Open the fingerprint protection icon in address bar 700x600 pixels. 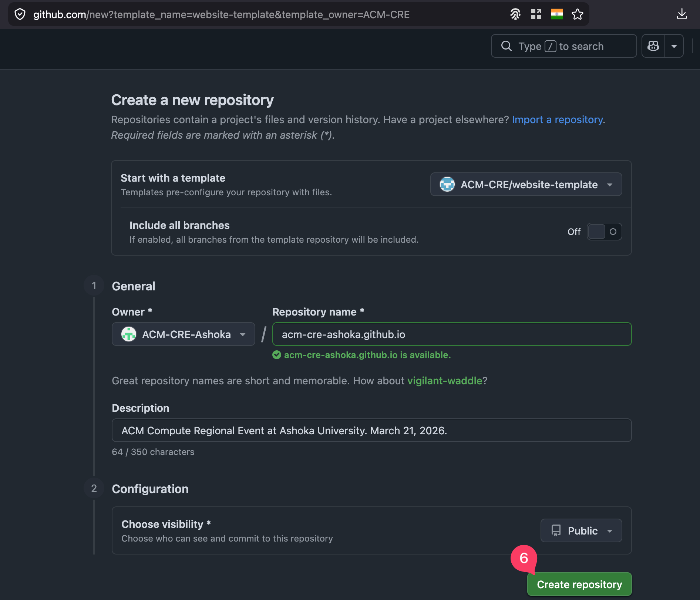click(x=515, y=14)
